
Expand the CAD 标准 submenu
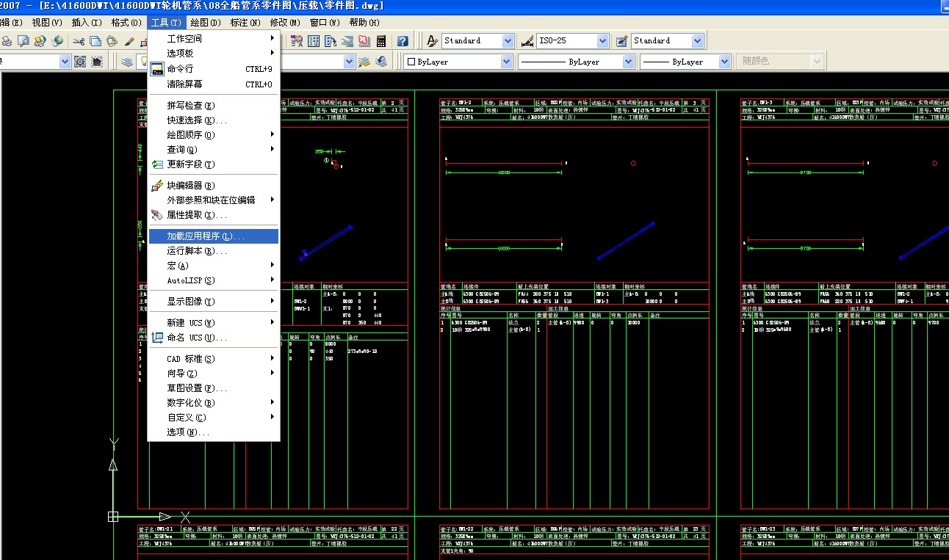coord(213,358)
